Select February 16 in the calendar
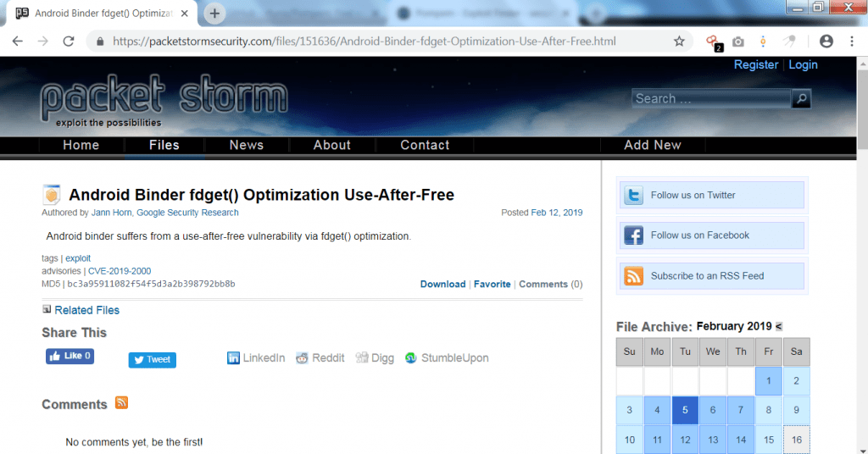The height and width of the screenshot is (454, 868). (797, 440)
